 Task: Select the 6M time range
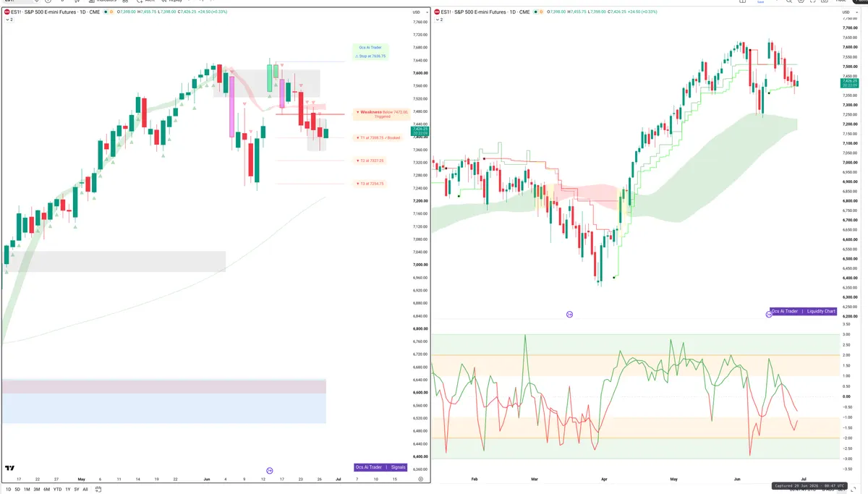coord(46,489)
